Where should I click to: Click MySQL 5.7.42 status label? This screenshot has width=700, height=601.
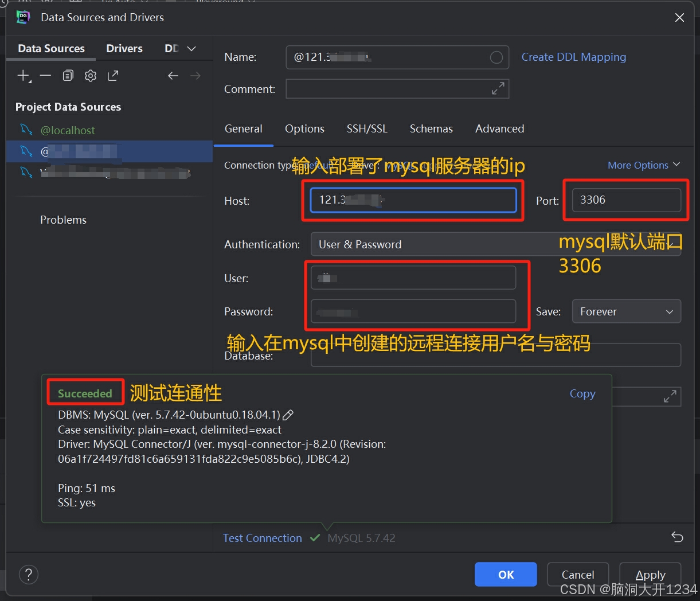point(361,538)
